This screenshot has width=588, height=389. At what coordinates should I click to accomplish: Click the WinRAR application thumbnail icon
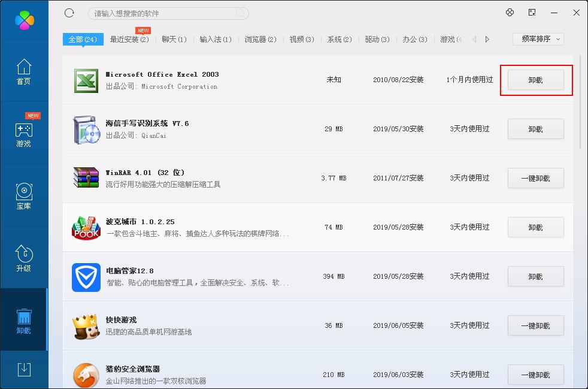point(86,178)
